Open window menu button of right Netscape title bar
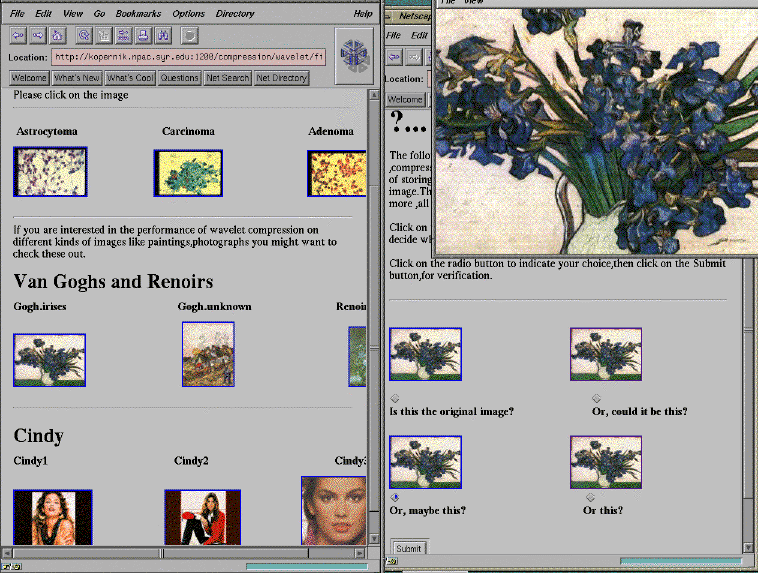The width and height of the screenshot is (758, 573). pos(388,16)
